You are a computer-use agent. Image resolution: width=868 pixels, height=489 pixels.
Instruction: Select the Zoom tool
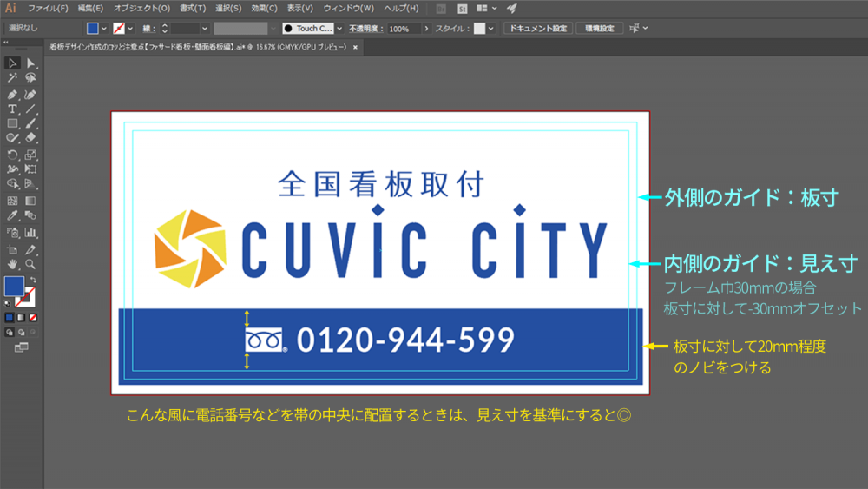point(30,264)
